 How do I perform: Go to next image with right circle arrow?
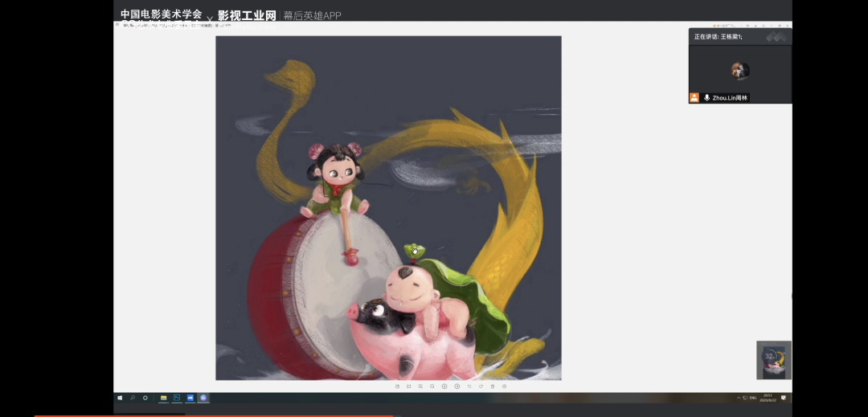tap(457, 386)
